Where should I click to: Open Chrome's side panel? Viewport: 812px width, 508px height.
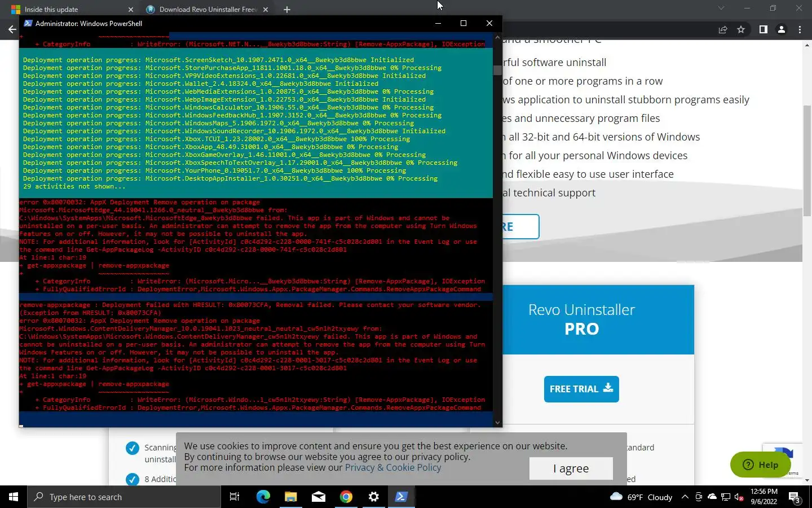tap(763, 29)
